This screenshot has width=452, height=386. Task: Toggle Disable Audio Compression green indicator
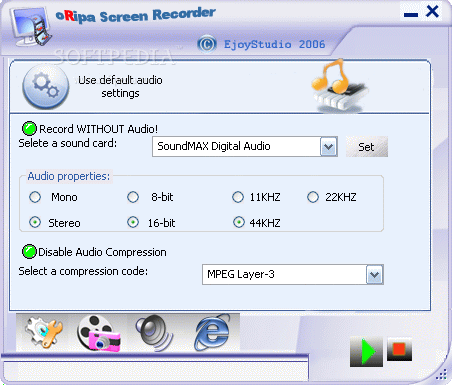pyautogui.click(x=29, y=252)
